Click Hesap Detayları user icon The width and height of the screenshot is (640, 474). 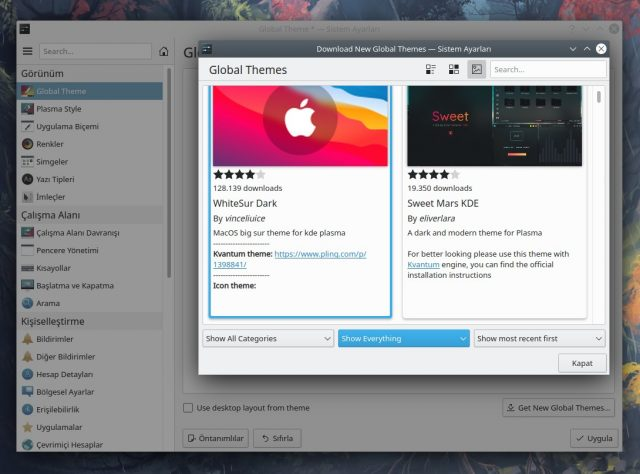click(x=27, y=374)
